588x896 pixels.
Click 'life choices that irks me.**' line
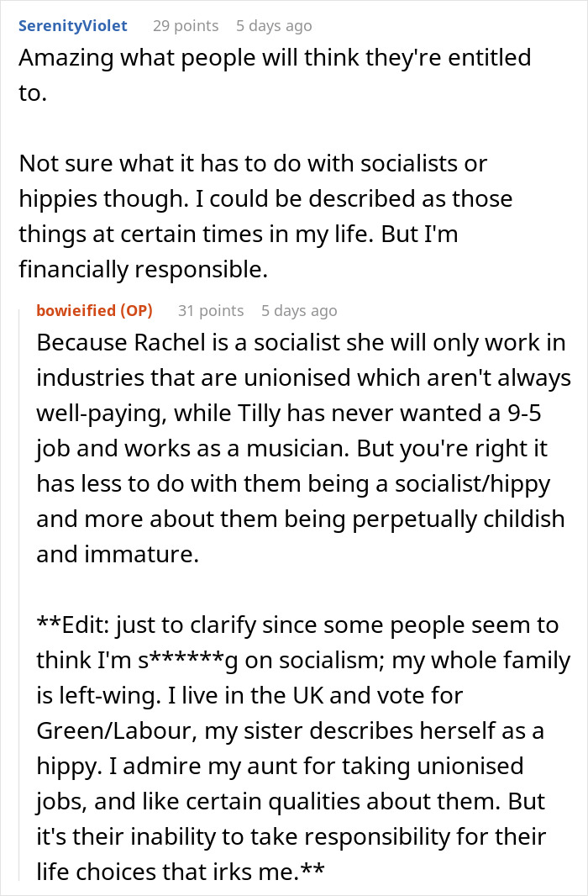tap(181, 872)
